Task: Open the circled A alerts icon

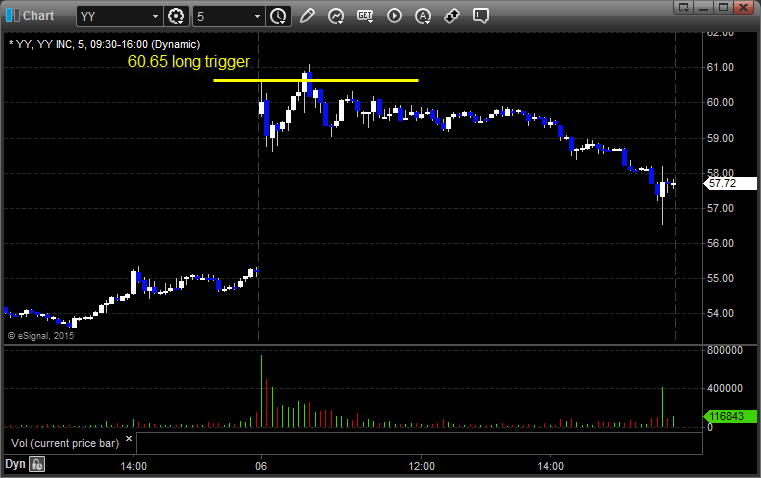Action: point(423,16)
